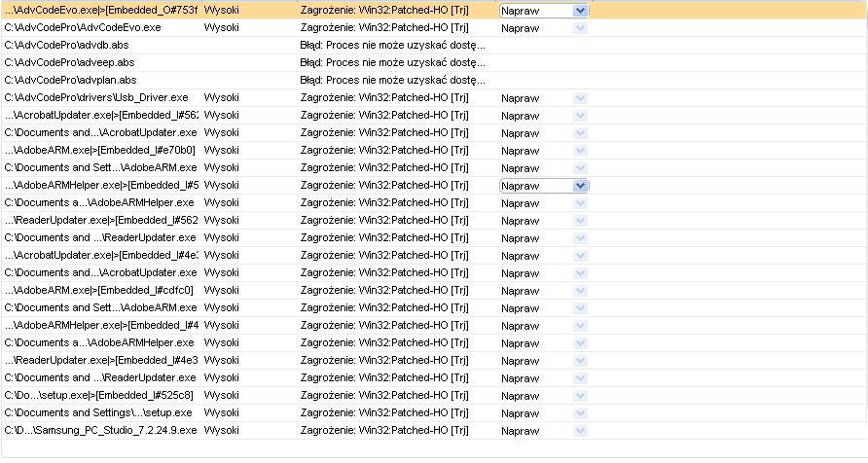The image size is (868, 463).
Task: Select the C:\AdvCodePro\drivers\Usb_Driver.exe entry
Action: click(434, 98)
